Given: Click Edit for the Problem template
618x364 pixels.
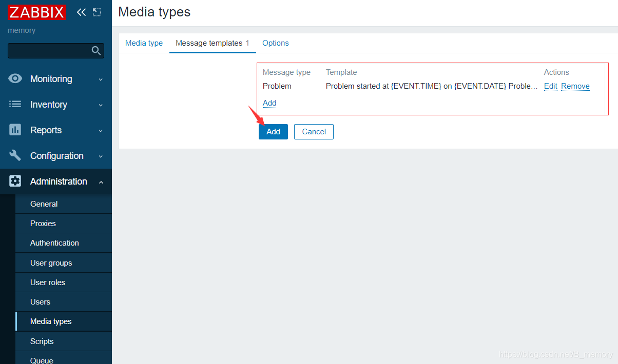Looking at the screenshot, I should tap(551, 86).
